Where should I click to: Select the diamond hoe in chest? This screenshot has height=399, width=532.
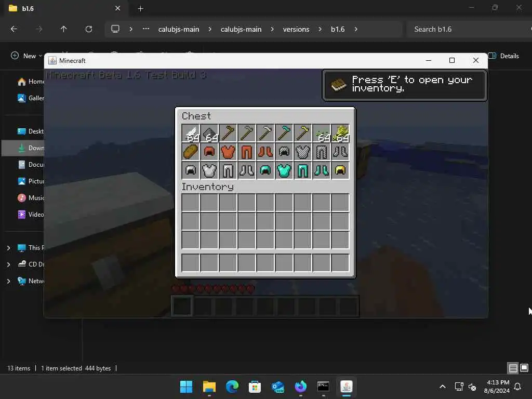284,133
